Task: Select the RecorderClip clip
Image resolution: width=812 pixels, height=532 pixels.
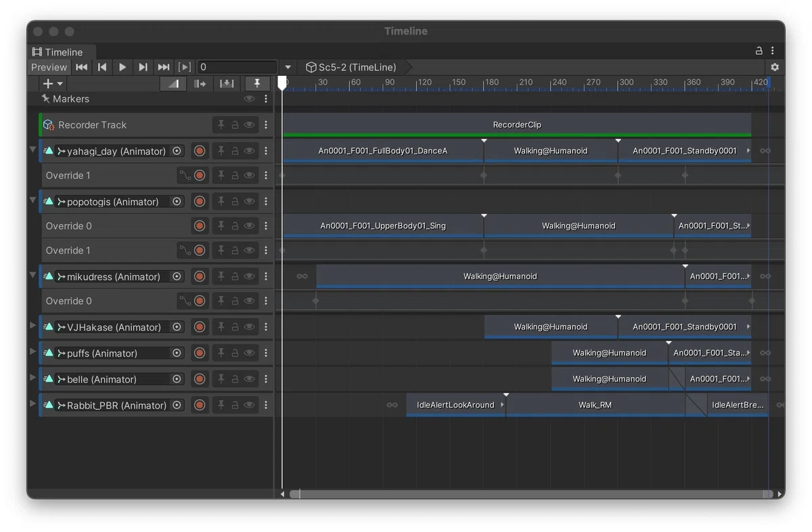Action: [x=517, y=125]
